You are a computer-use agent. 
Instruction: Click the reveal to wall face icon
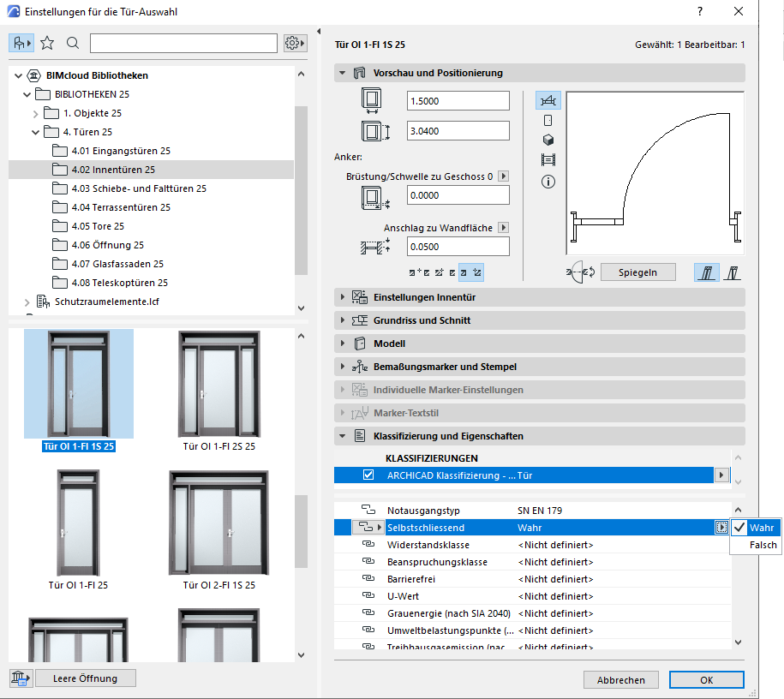[375, 247]
